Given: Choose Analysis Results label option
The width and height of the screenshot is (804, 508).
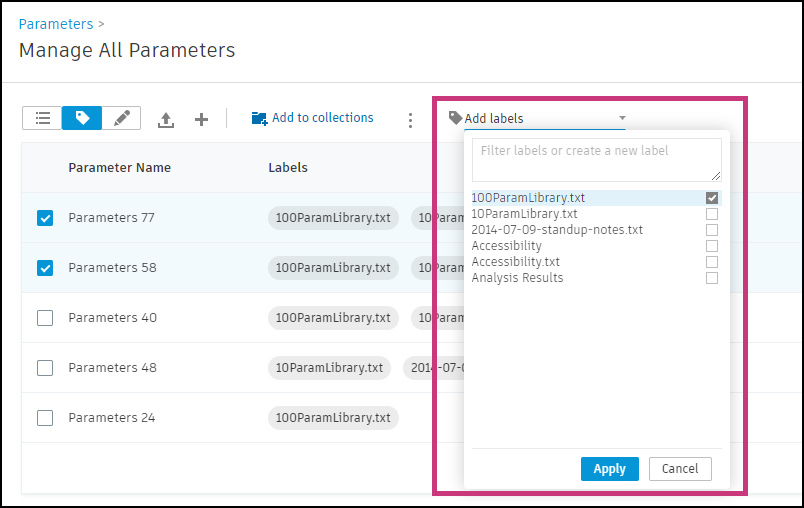Looking at the screenshot, I should point(517,278).
